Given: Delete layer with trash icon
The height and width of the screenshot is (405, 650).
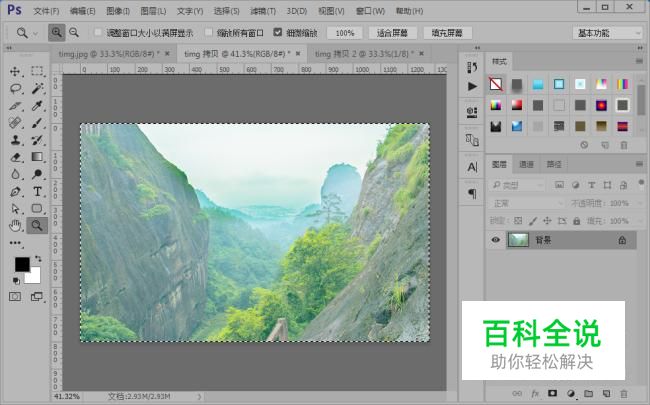Looking at the screenshot, I should point(623,393).
